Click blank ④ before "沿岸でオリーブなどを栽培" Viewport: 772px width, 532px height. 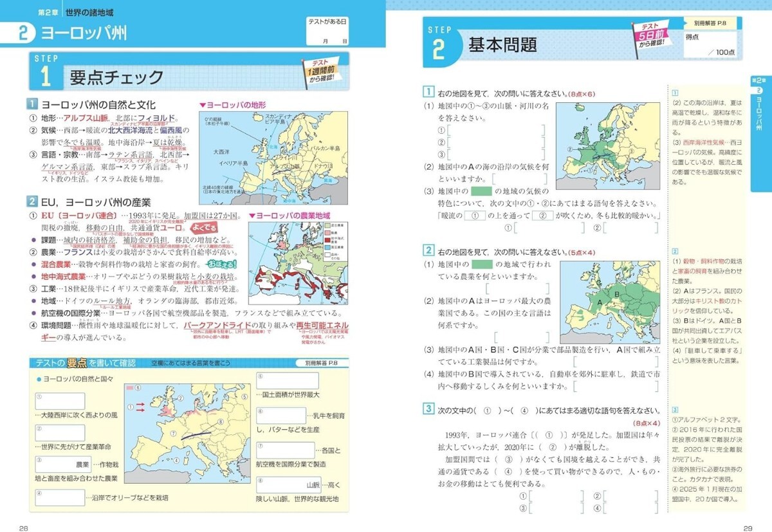60,497
